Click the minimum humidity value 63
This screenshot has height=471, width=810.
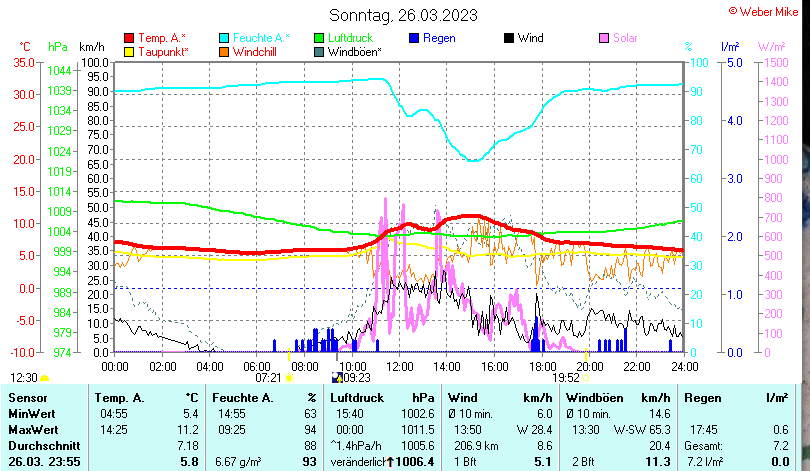click(310, 414)
